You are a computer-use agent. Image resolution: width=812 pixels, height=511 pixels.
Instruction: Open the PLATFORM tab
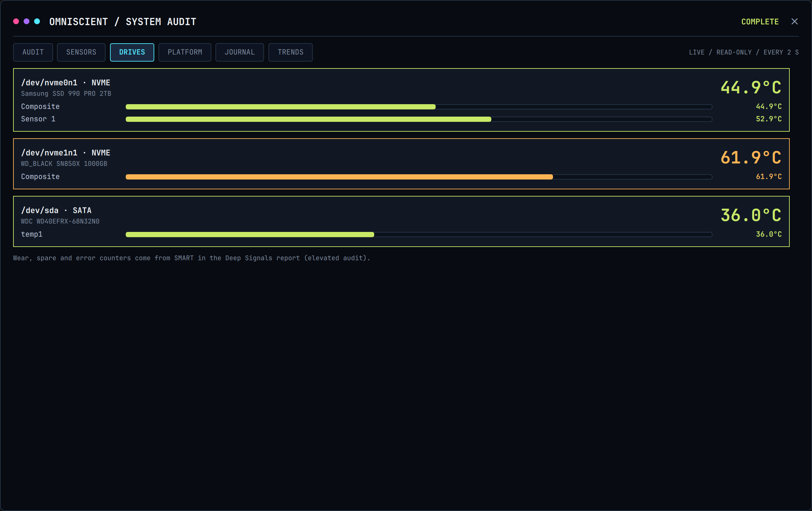185,52
